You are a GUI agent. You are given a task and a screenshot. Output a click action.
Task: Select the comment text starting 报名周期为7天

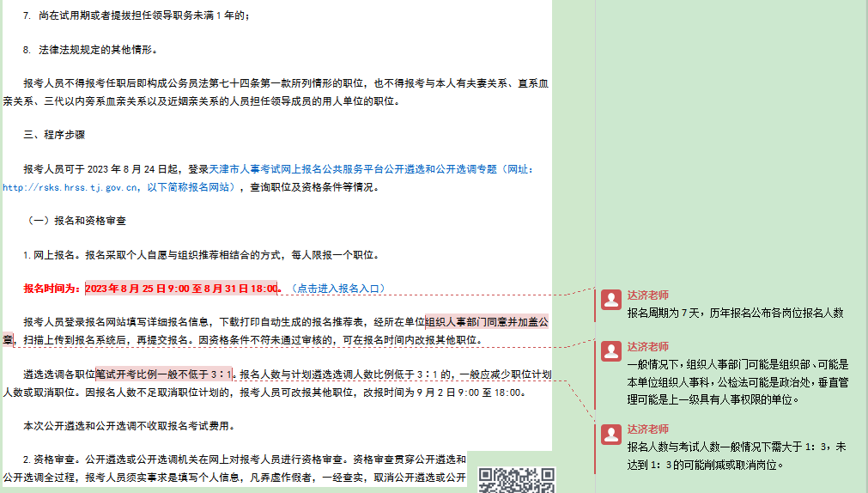(x=735, y=313)
